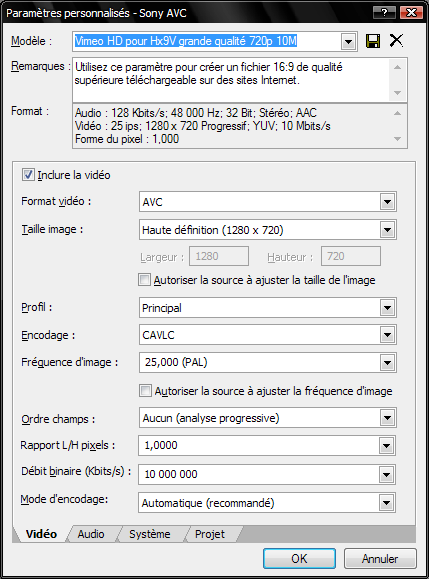Expand the Profil dropdown
Viewport: 429px width, 579px height.
[x=387, y=308]
